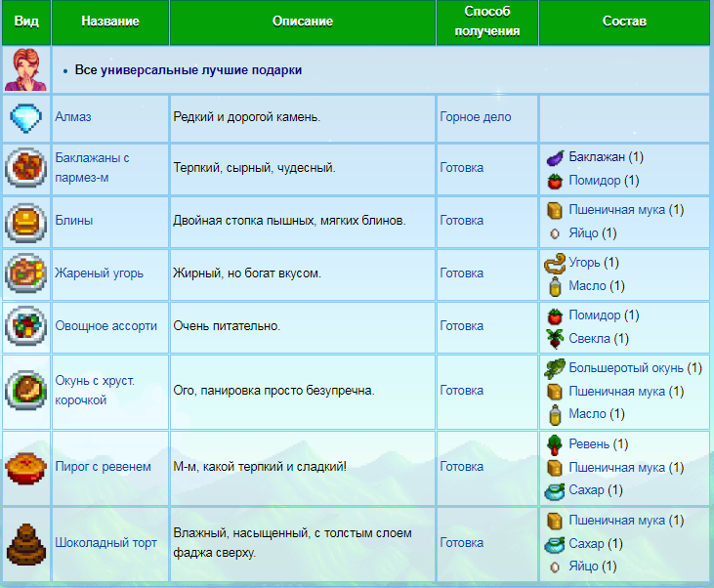Click the Название column header
Viewport: 714px width, 588px height.
click(110, 21)
